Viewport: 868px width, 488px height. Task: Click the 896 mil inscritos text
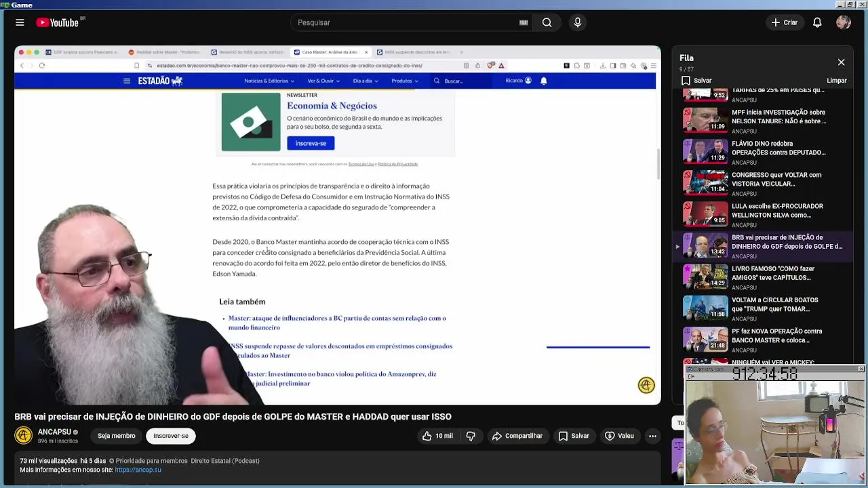pyautogui.click(x=58, y=441)
